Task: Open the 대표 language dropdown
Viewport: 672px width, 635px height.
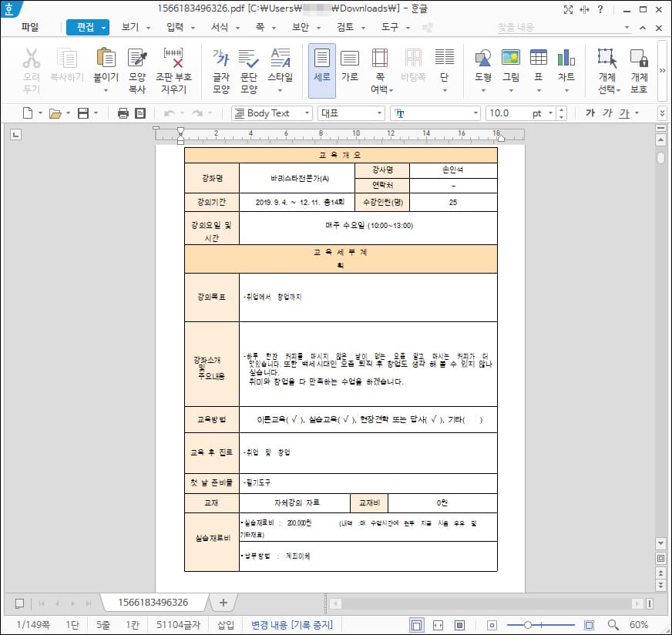Action: coord(379,113)
